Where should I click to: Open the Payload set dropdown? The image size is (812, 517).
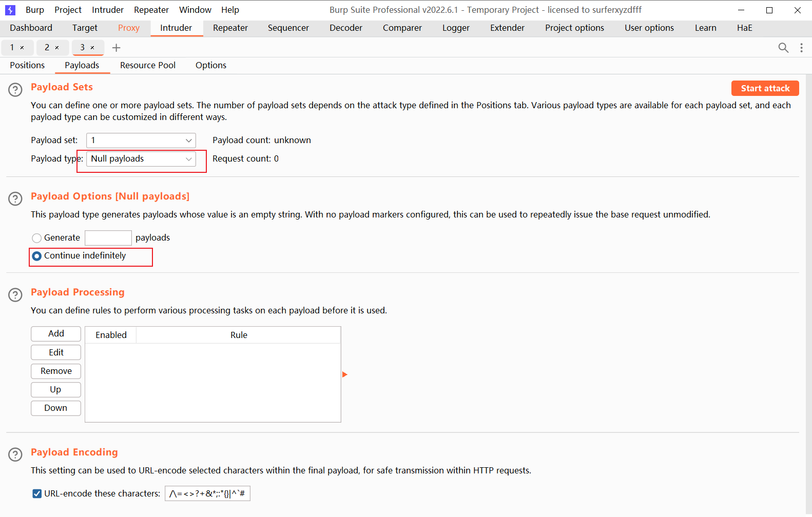click(141, 141)
